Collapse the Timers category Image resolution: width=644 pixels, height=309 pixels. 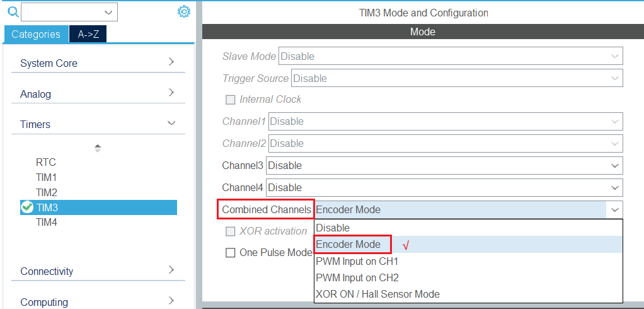tap(171, 124)
